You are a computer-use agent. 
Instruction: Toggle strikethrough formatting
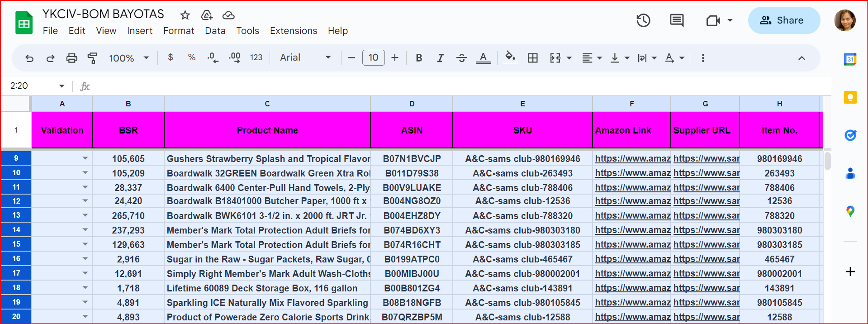coord(461,58)
